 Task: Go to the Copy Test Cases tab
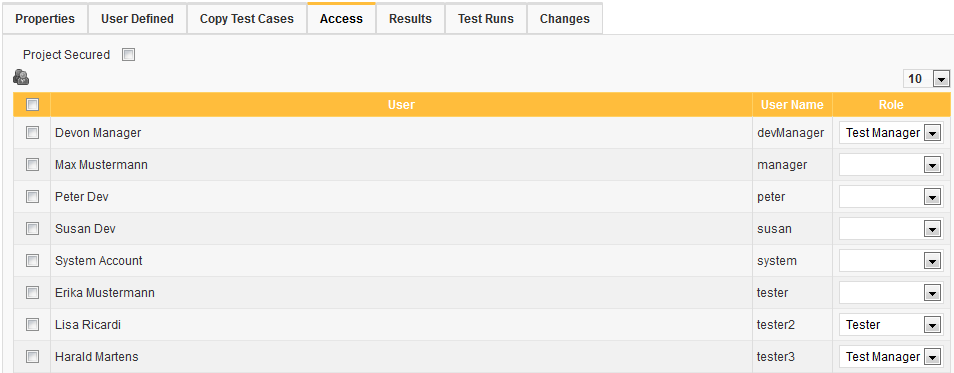pos(247,19)
